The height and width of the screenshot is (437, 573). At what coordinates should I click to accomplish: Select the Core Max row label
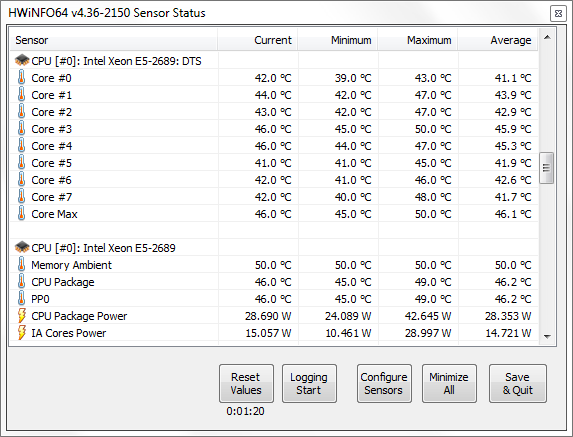[54, 214]
